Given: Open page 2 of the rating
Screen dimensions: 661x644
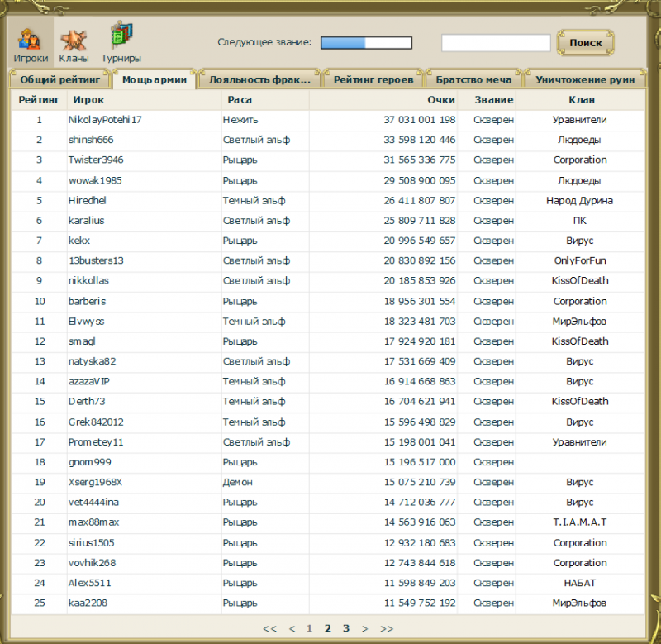Looking at the screenshot, I should point(327,628).
